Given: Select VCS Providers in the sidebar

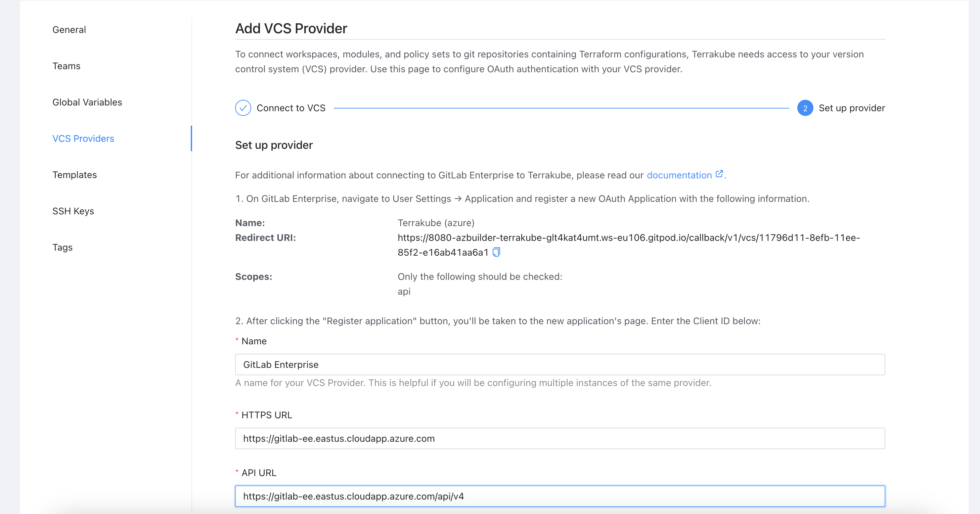Looking at the screenshot, I should coord(83,138).
